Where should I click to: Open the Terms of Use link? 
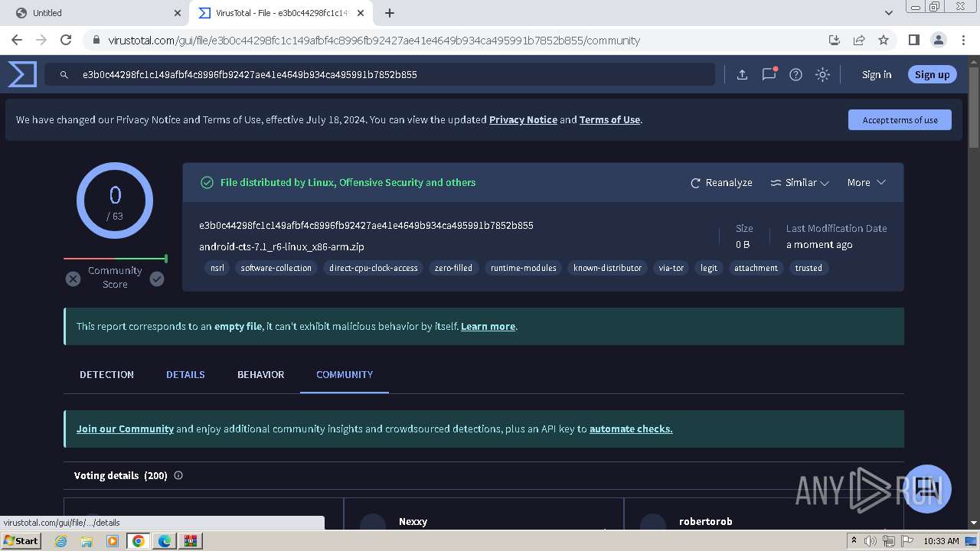click(609, 119)
